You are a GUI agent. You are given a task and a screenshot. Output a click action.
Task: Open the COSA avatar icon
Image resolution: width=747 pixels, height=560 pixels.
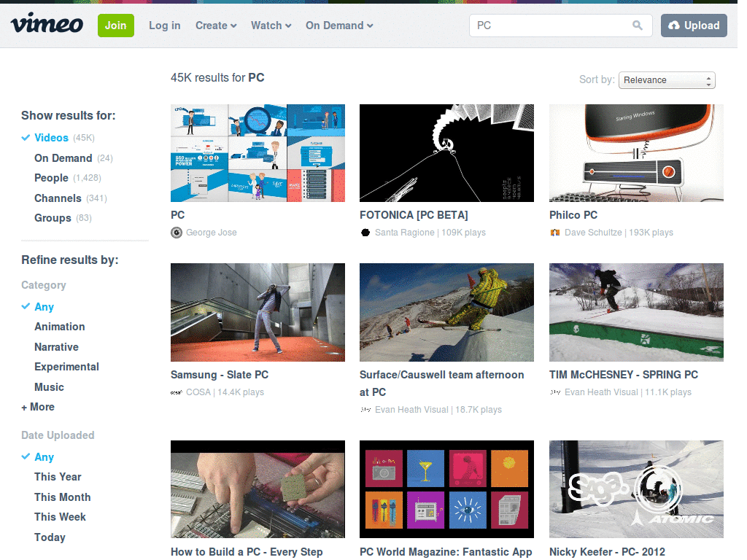click(177, 392)
